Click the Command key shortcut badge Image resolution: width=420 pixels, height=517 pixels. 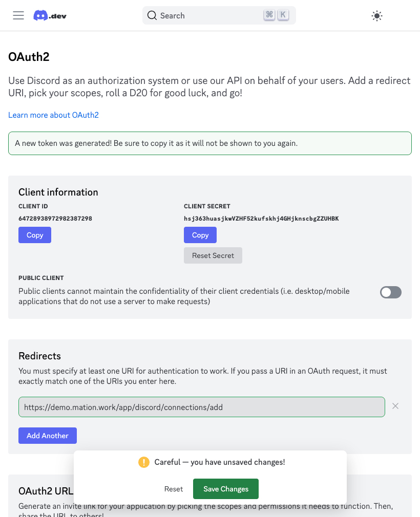pos(269,15)
